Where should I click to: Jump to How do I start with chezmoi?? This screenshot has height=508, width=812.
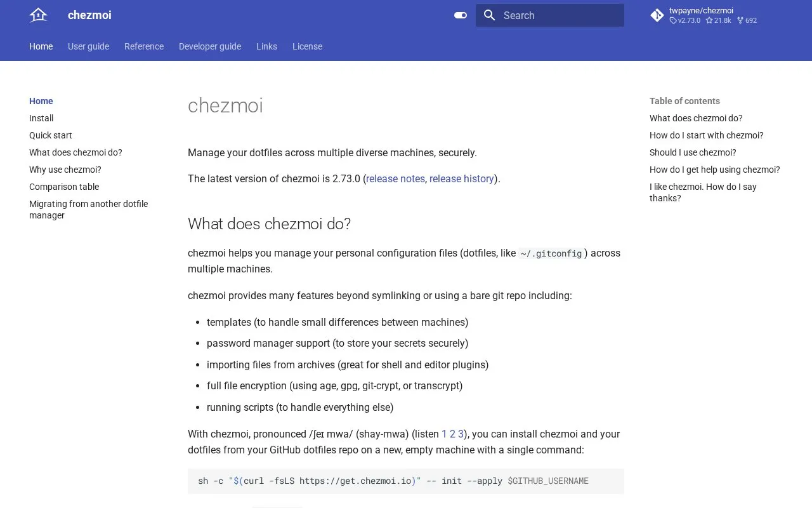tap(707, 135)
